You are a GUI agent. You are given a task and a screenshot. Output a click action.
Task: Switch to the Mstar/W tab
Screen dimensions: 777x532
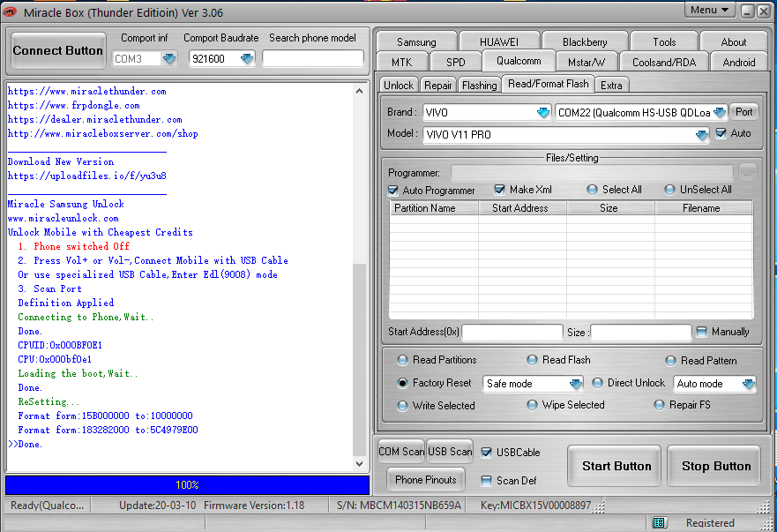coord(586,63)
